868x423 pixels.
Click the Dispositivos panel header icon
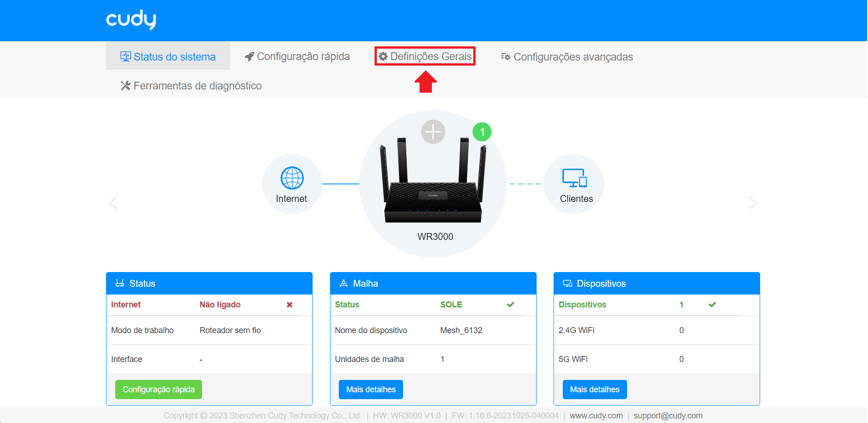[x=567, y=284]
